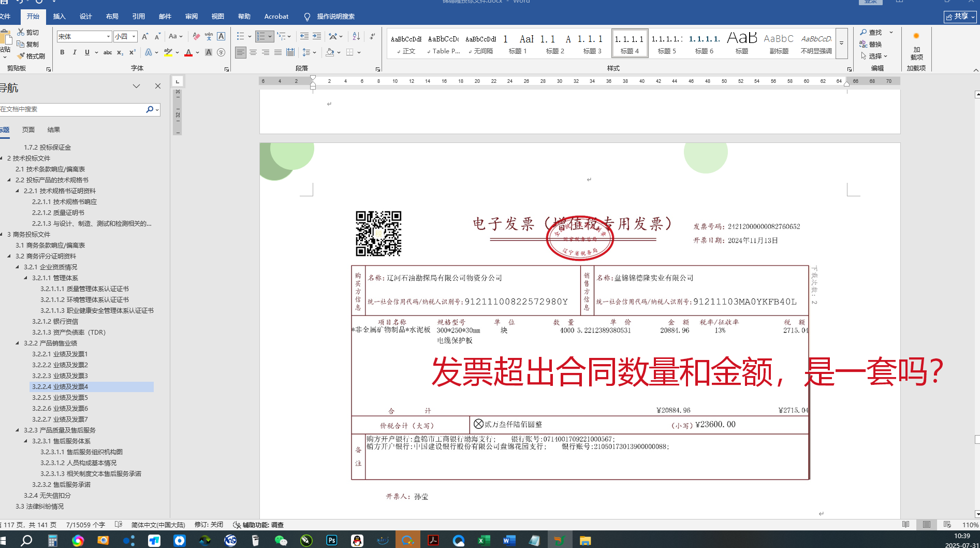Switch to the 结果 tab in navigation pane
The height and width of the screenshot is (548, 980).
pos(54,129)
